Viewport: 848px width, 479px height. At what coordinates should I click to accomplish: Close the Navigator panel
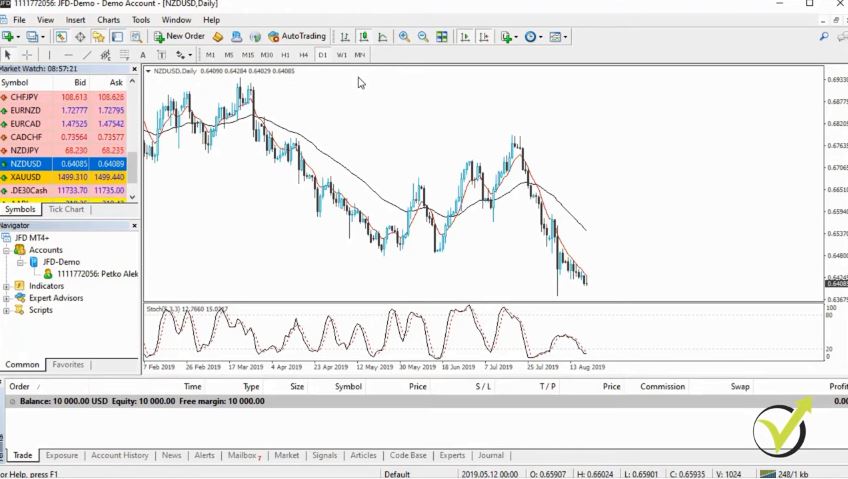click(x=134, y=226)
